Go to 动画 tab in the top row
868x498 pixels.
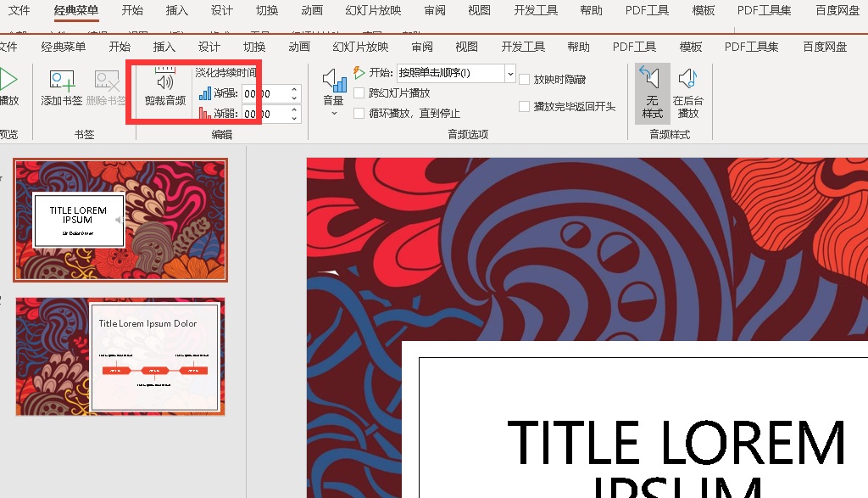312,10
